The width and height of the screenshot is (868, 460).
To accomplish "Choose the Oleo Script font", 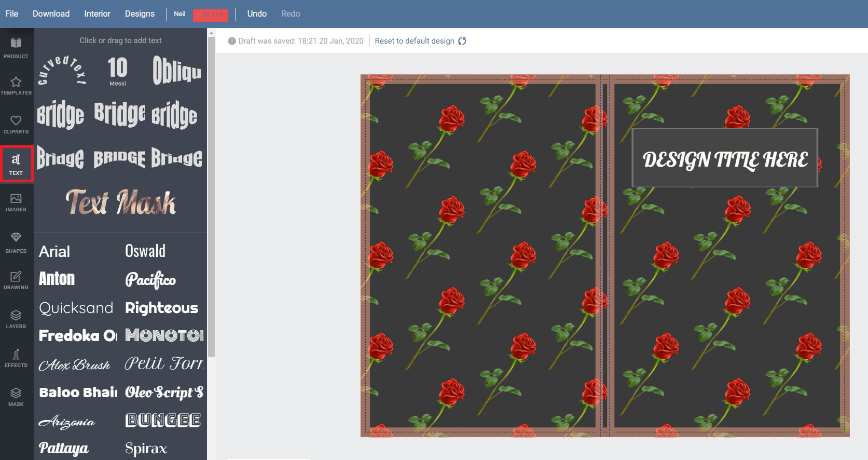I will (x=164, y=393).
